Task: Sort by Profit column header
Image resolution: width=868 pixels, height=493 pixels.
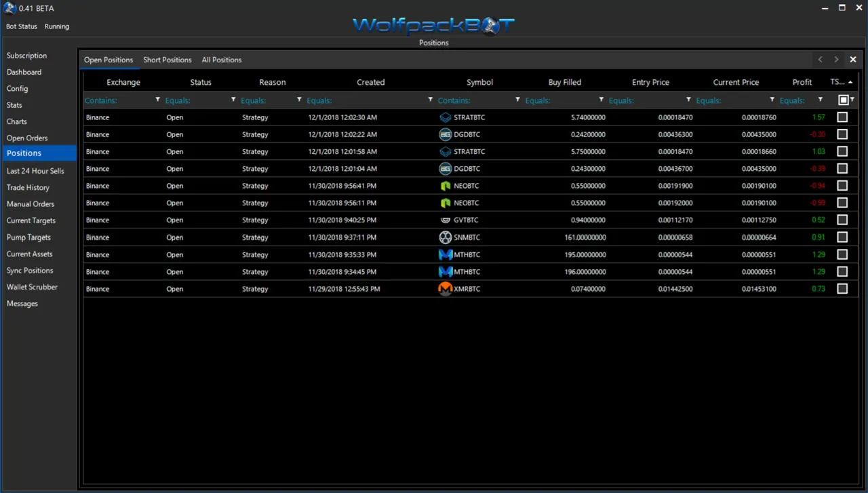Action: tap(802, 82)
